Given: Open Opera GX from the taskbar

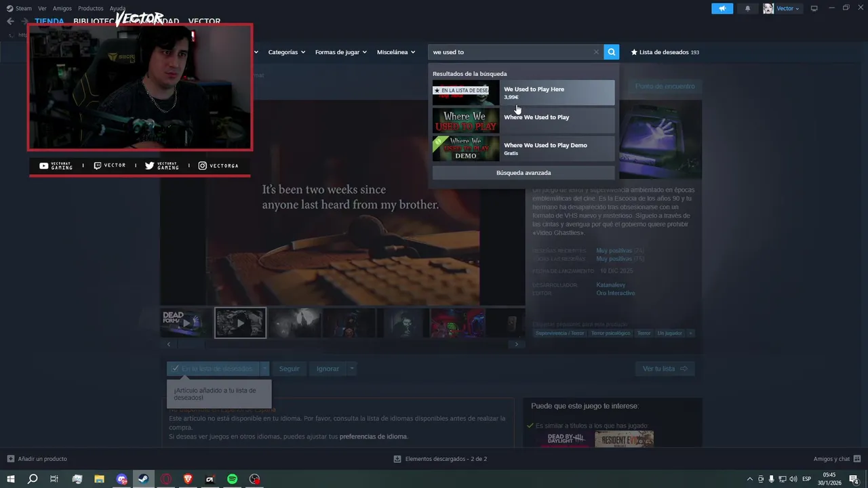Looking at the screenshot, I should pos(165,479).
